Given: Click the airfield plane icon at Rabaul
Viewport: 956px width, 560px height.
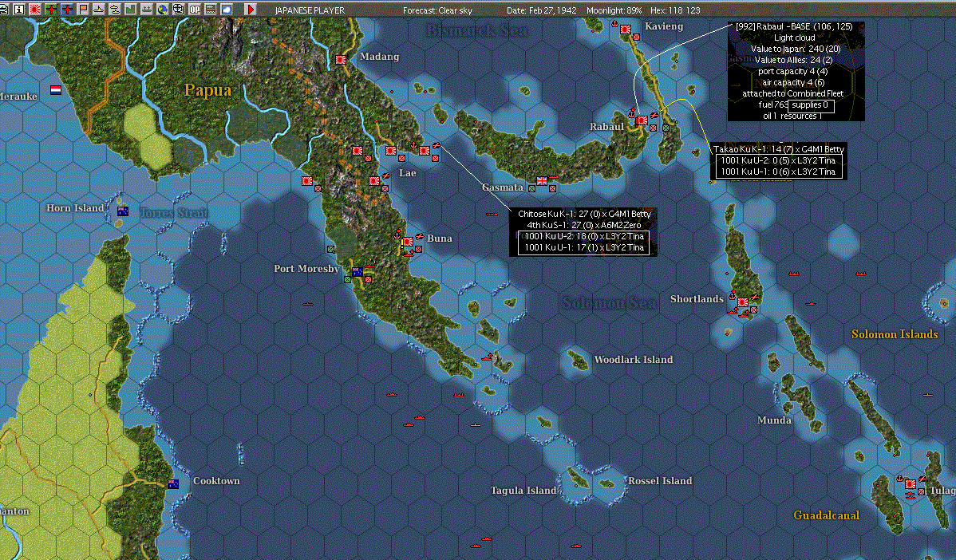Looking at the screenshot, I should pos(654,115).
